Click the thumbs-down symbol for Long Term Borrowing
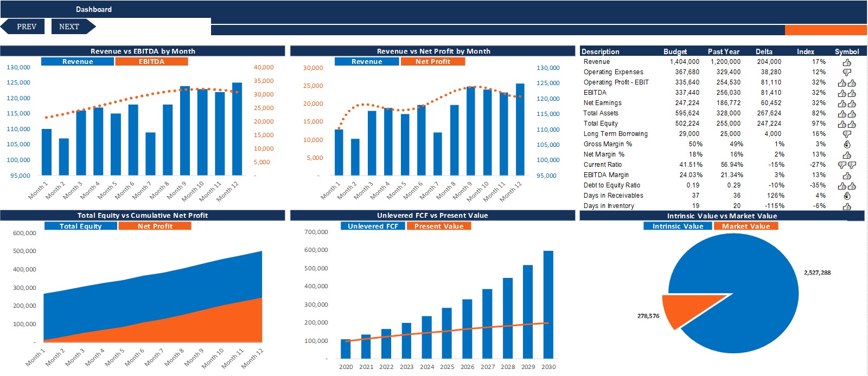 pyautogui.click(x=847, y=134)
